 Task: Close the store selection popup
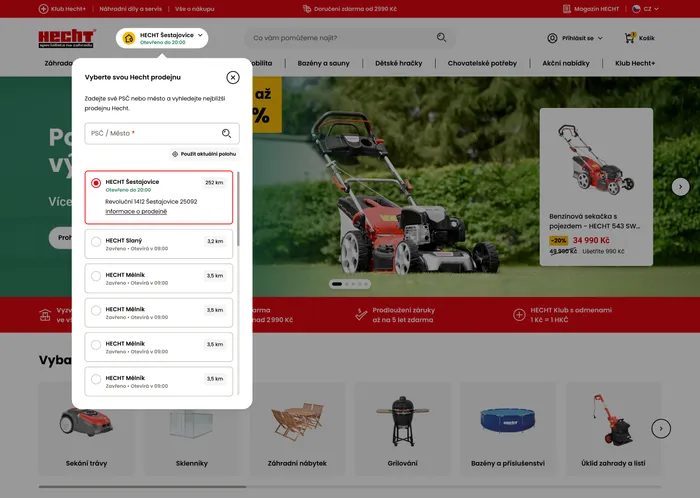[233, 78]
